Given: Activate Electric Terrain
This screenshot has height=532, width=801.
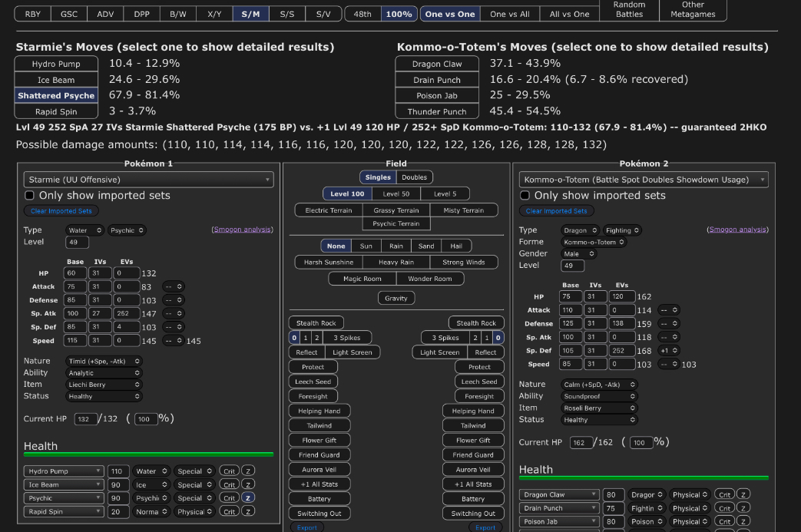Looking at the screenshot, I should pos(329,210).
